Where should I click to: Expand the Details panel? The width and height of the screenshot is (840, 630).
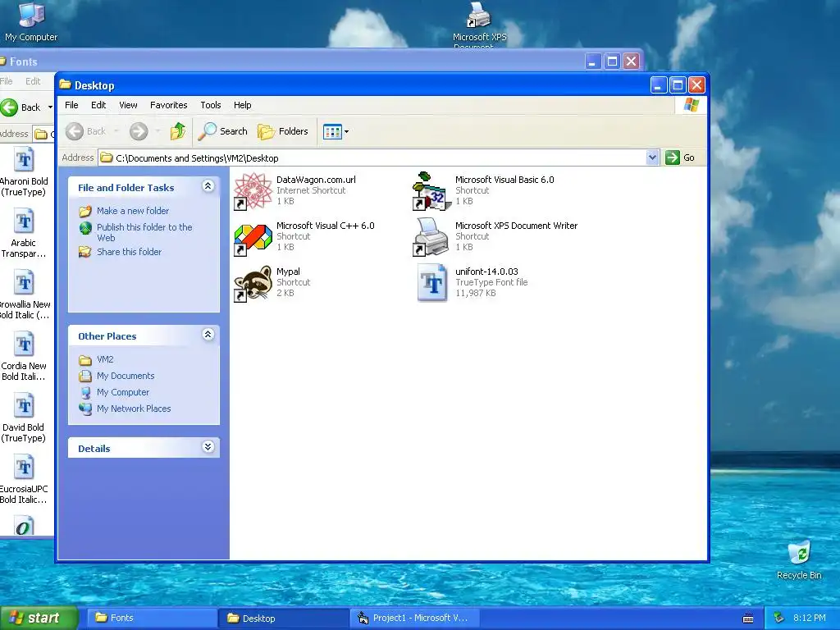(x=208, y=447)
